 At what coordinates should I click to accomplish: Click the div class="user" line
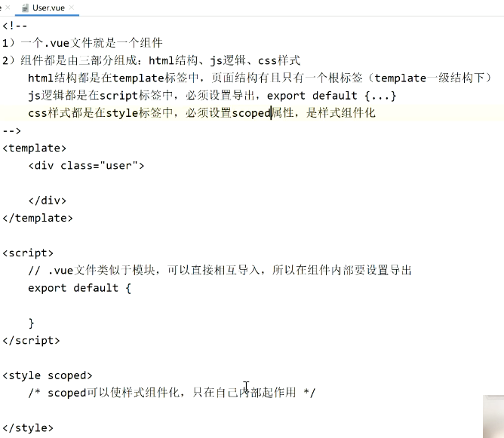click(86, 165)
